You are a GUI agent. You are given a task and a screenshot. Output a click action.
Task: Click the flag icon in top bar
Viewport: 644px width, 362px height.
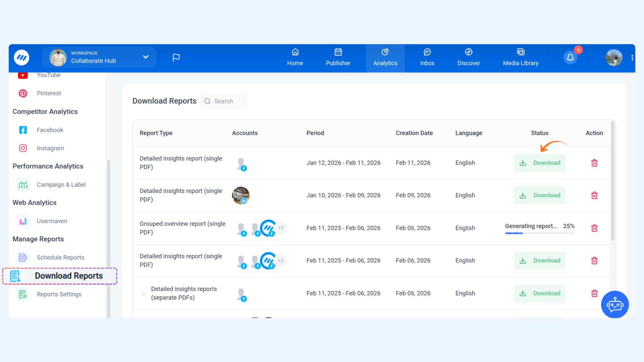point(176,58)
